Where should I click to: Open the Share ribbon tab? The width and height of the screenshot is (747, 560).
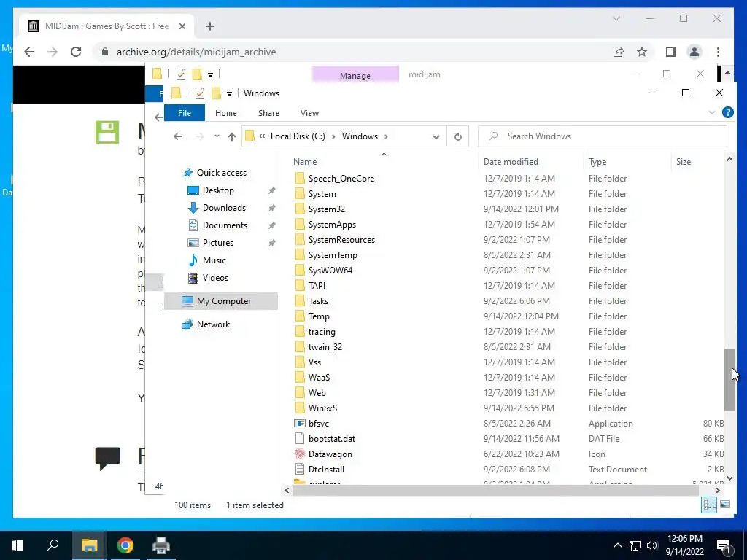[268, 113]
